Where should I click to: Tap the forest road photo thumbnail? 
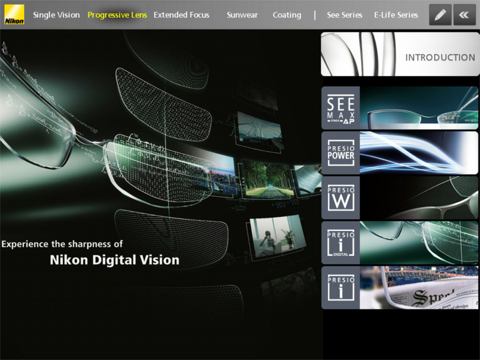(x=266, y=180)
